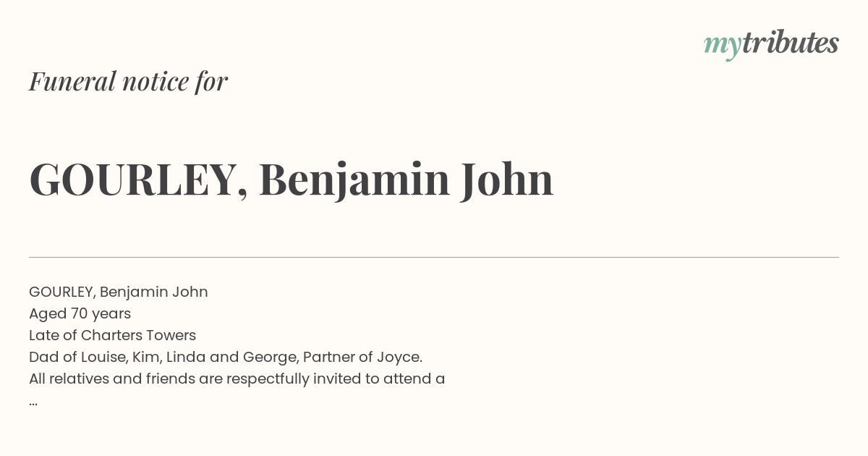Select the small "GOURLEY, Benjamin John" text line
868x456 pixels.
119,292
